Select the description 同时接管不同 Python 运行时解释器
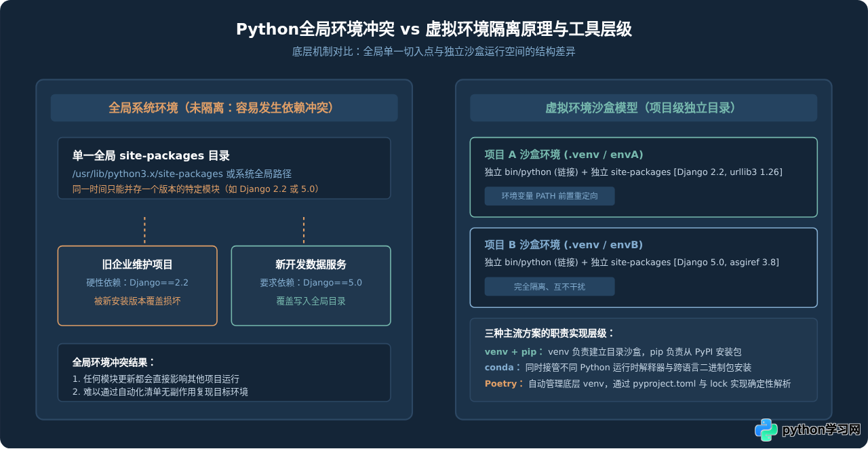The image size is (868, 449). click(639, 368)
